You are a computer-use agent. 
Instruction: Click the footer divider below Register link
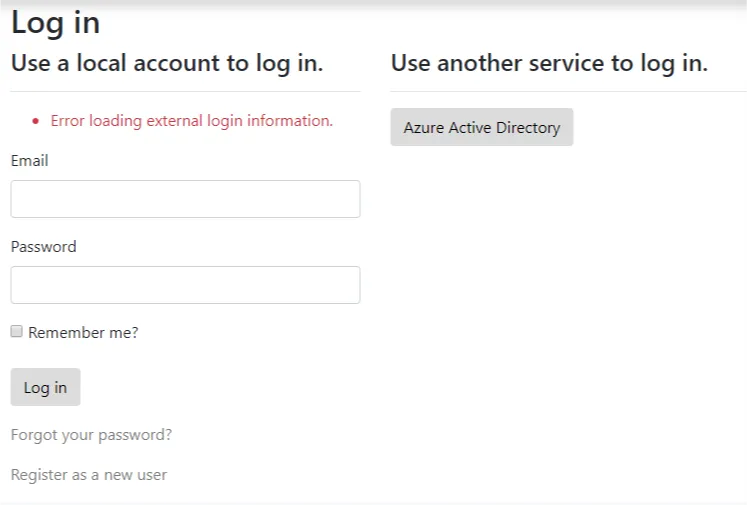point(373,503)
